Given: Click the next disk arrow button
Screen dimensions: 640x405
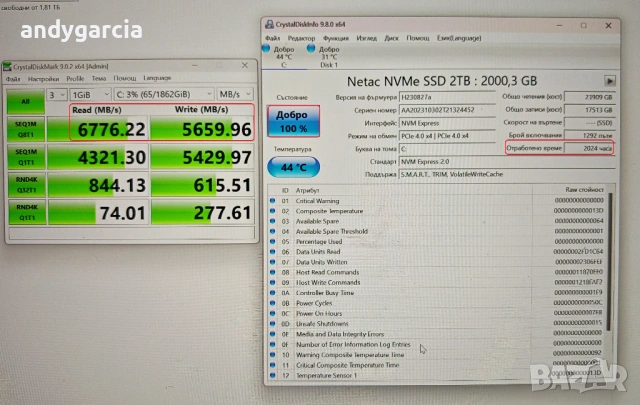Looking at the screenshot, I should click(x=610, y=81).
